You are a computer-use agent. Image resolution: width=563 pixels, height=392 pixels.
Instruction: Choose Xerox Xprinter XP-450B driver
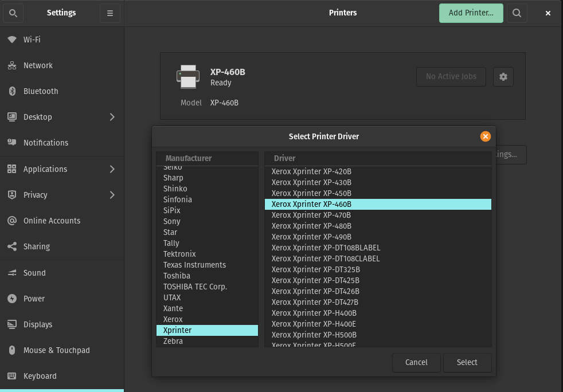pos(378,194)
